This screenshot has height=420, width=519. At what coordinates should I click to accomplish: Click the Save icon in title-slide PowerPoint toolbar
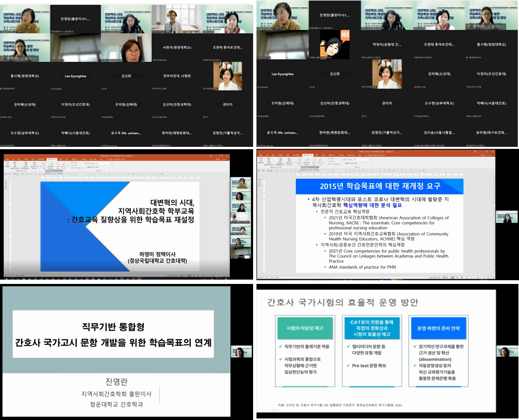pos(6,174)
